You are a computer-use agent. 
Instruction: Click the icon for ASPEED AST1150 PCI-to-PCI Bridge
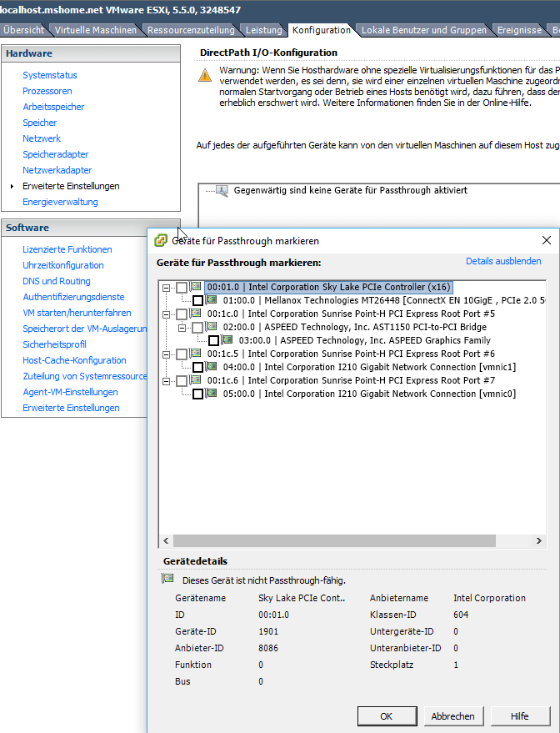pos(212,326)
